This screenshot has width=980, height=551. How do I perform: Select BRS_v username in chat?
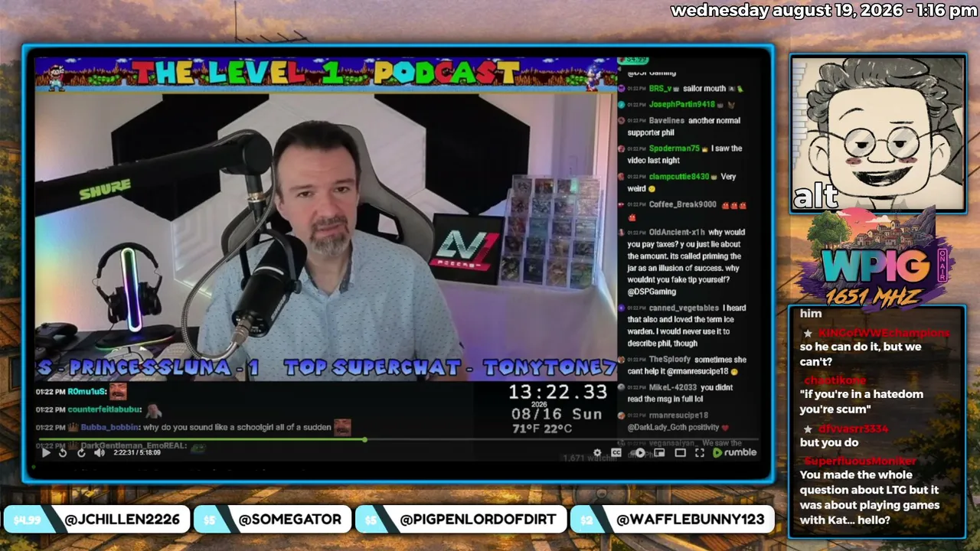click(660, 89)
